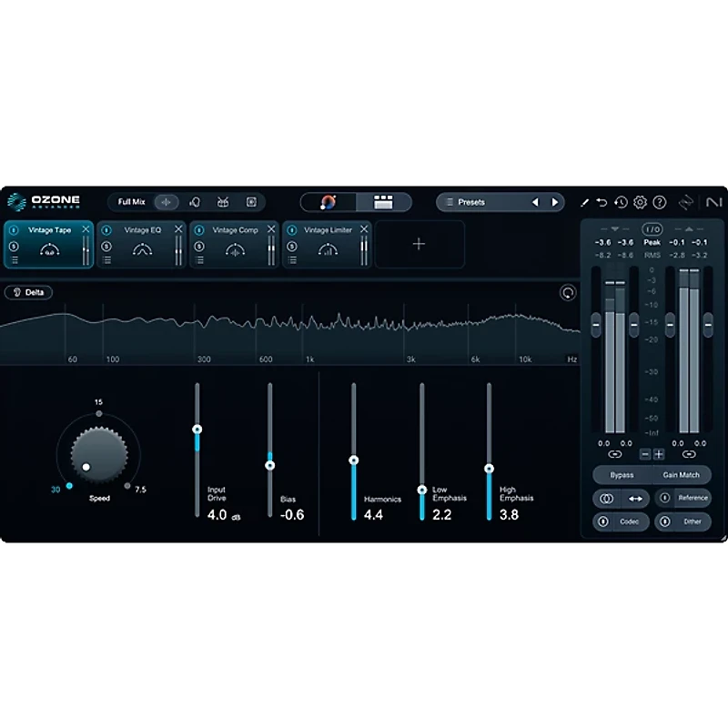The height and width of the screenshot is (728, 728).
Task: Click the mono sum overlapping circles button
Action: (x=606, y=499)
